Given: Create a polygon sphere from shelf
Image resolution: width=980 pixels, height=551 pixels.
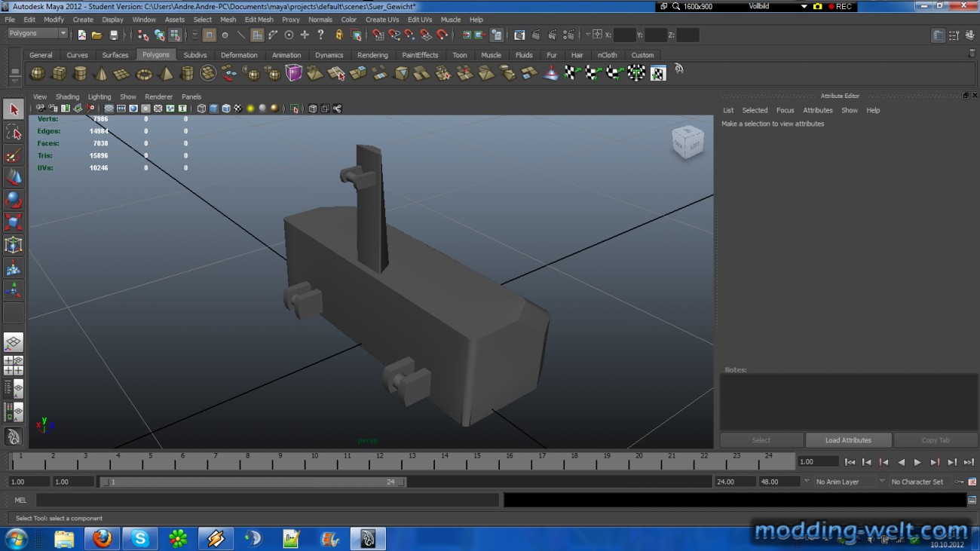Looking at the screenshot, I should [37, 73].
